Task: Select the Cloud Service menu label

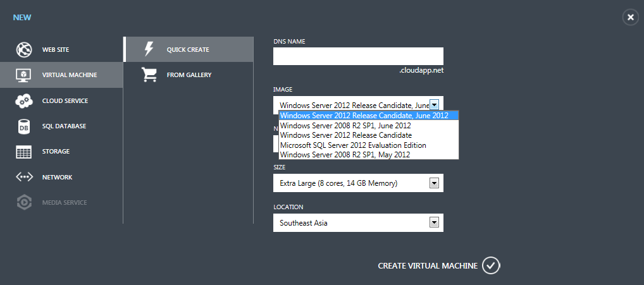Action: point(65,101)
